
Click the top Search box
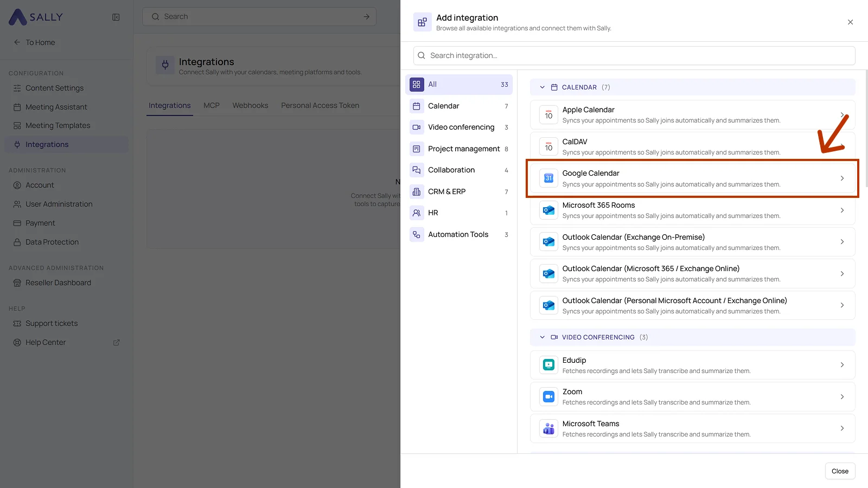[x=259, y=17]
